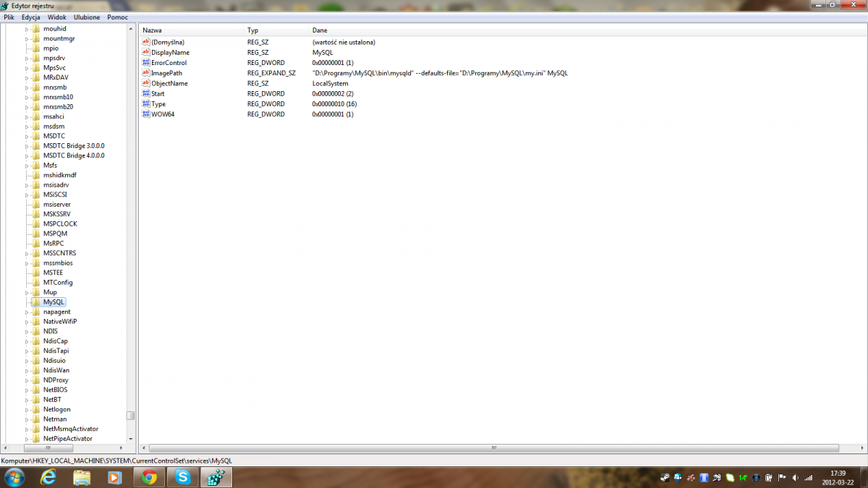Image resolution: width=868 pixels, height=488 pixels.
Task: Select the NdisWan key
Action: [56, 370]
